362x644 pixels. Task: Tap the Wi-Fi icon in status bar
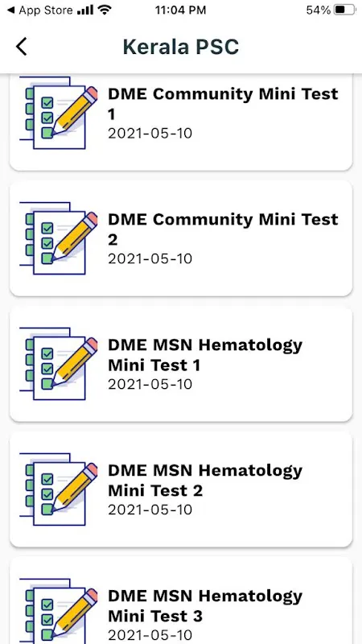(x=105, y=10)
